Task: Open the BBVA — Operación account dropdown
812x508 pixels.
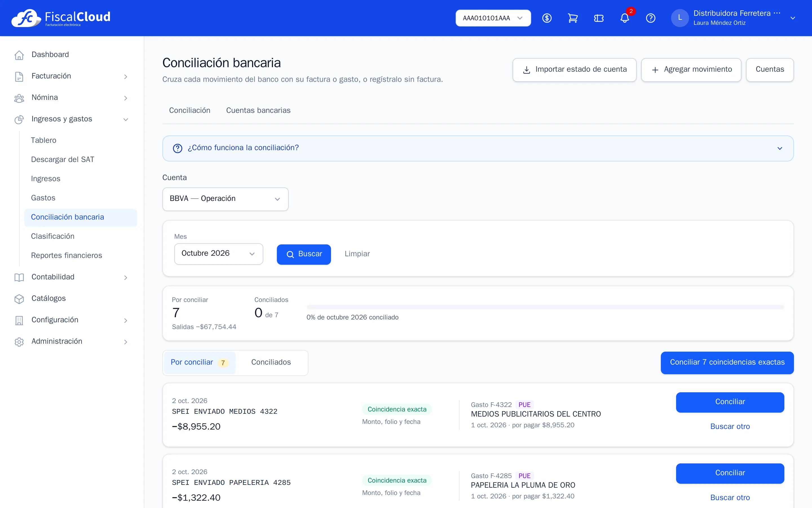Action: pyautogui.click(x=225, y=199)
